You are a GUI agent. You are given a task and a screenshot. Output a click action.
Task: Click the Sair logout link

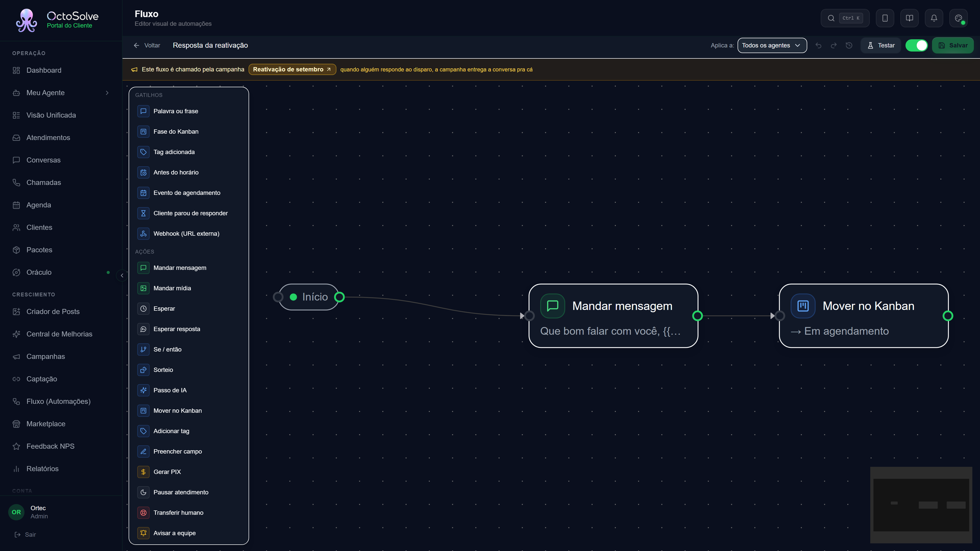pos(25,535)
